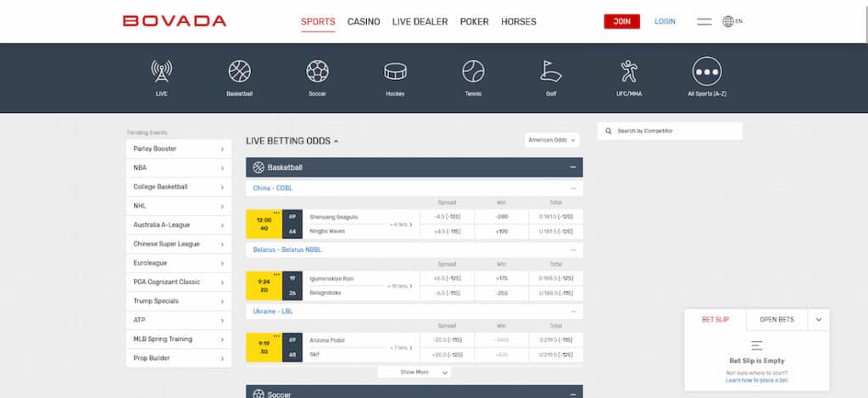Switch to the SPORTS tab

click(318, 21)
